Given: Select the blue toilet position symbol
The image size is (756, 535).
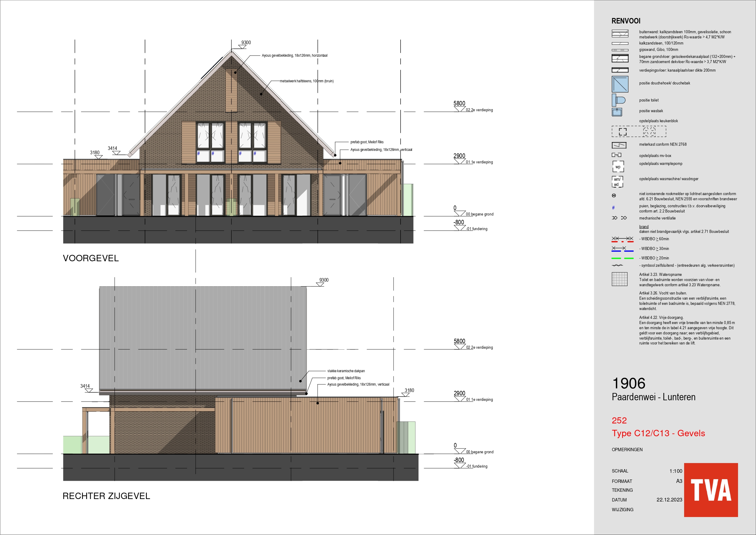Looking at the screenshot, I should click(618, 100).
